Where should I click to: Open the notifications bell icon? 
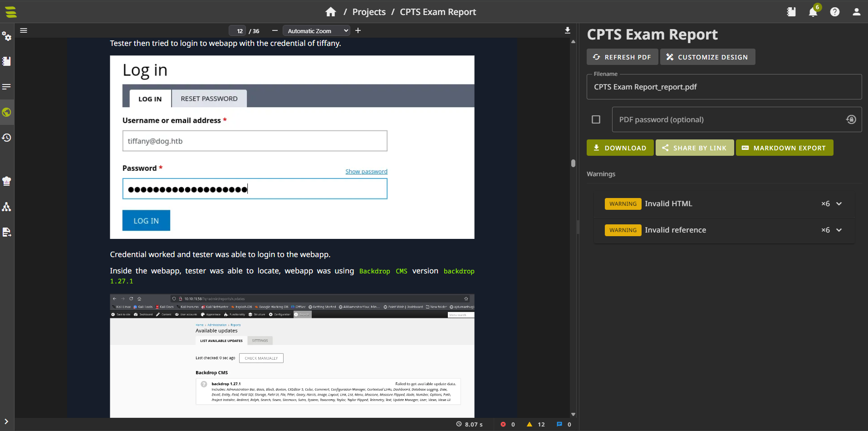[x=813, y=12]
